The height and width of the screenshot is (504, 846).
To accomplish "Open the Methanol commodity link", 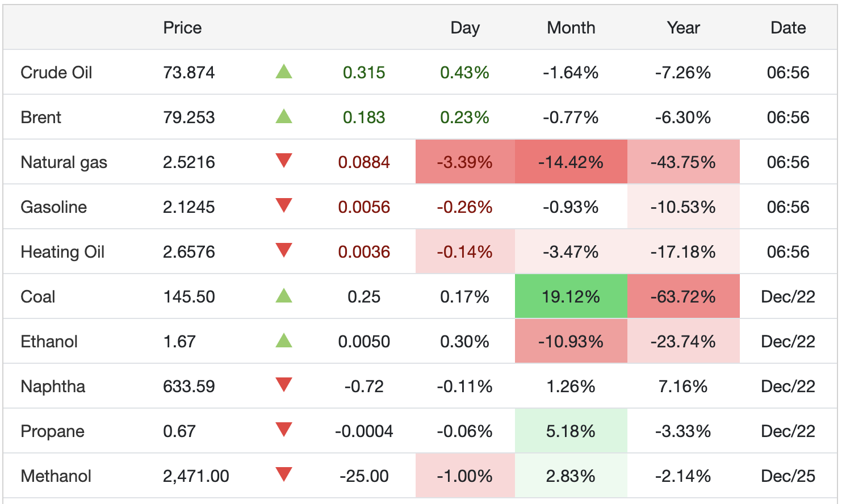I will (56, 476).
